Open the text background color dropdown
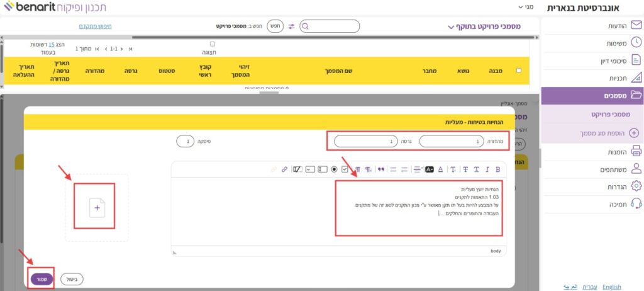This screenshot has height=291, width=644. tap(430, 169)
